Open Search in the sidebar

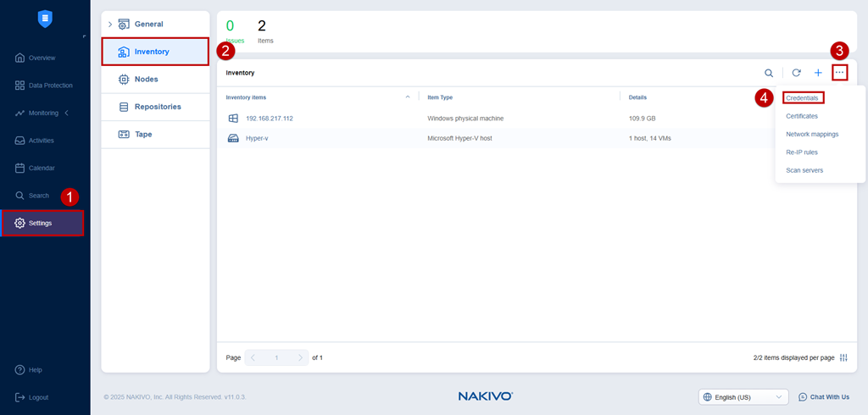click(31, 196)
